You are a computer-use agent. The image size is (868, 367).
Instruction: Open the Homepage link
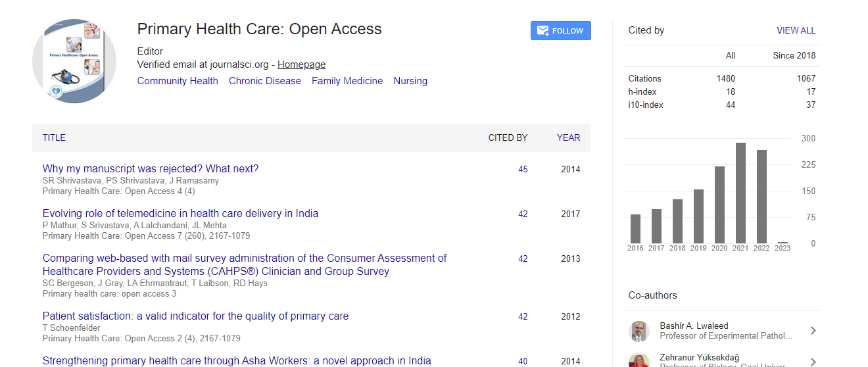click(301, 64)
